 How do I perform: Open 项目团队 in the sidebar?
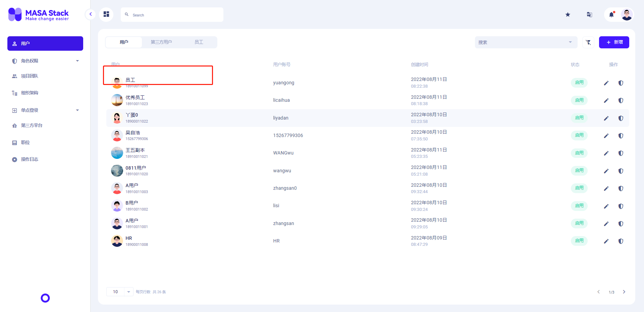pyautogui.click(x=45, y=76)
